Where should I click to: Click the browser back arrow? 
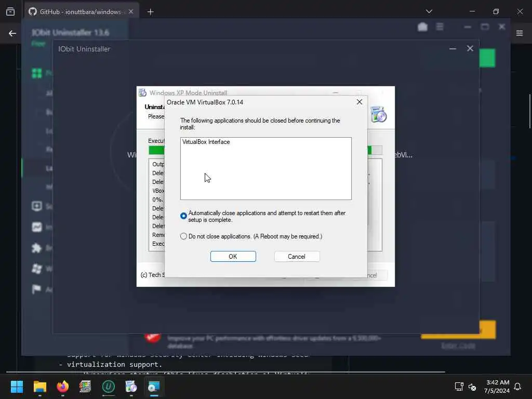12,33
